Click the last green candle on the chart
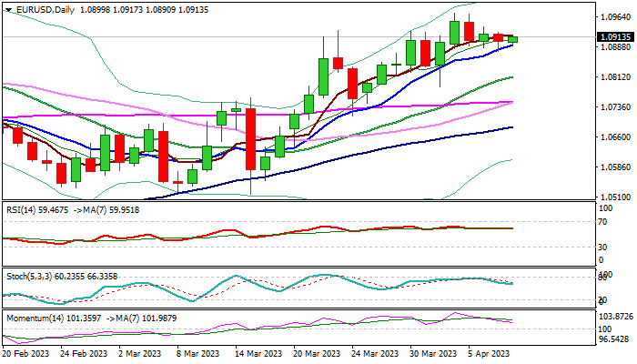 pyautogui.click(x=513, y=39)
